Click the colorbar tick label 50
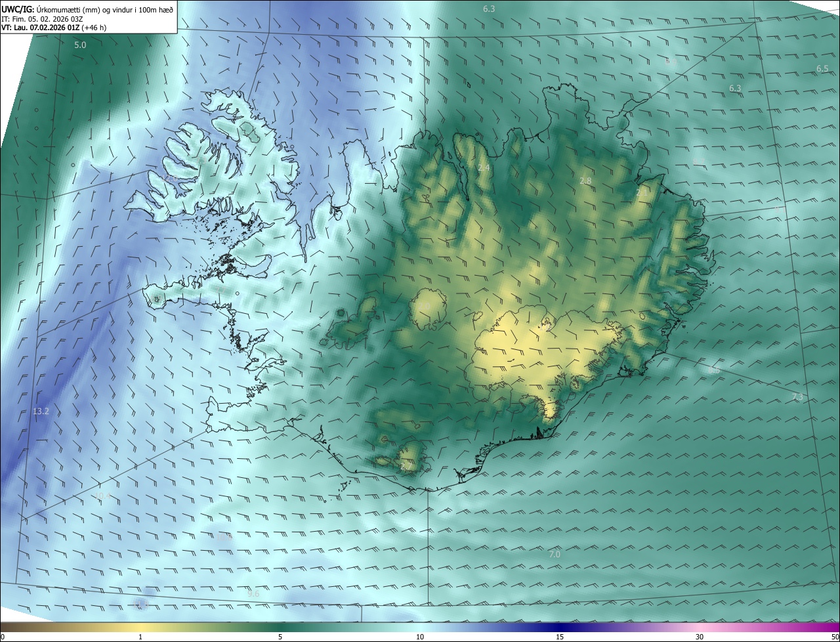The height and width of the screenshot is (642, 840). pyautogui.click(x=835, y=637)
